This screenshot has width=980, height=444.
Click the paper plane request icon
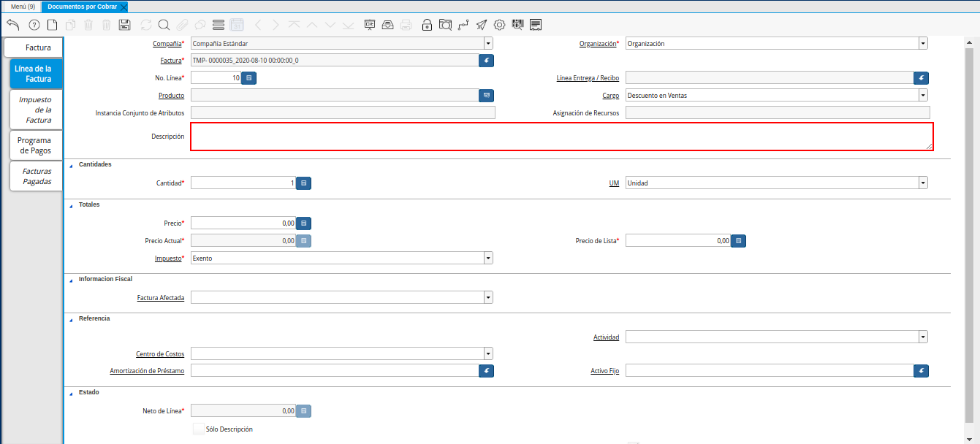[482, 25]
